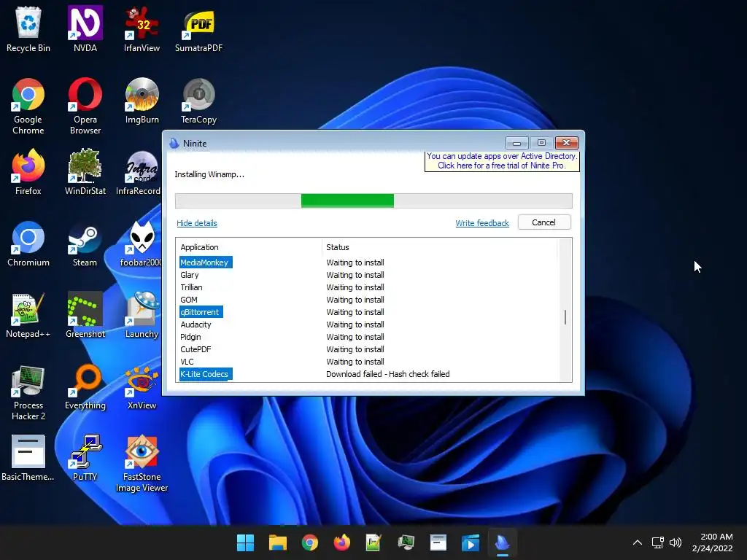Minimize the Ninite window
This screenshot has width=747, height=560.
(517, 143)
